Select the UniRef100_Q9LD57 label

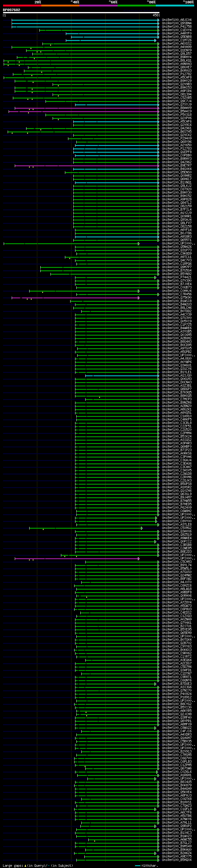click(x=177, y=54)
